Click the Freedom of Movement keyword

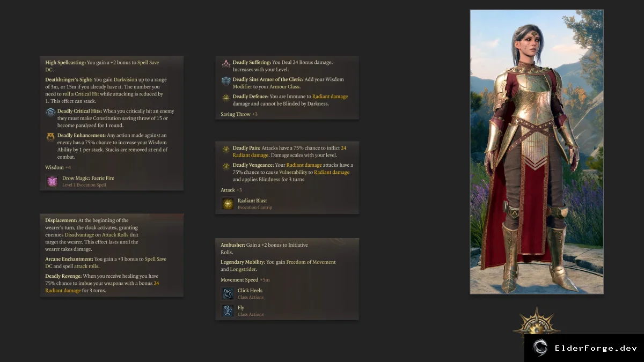[311, 262]
